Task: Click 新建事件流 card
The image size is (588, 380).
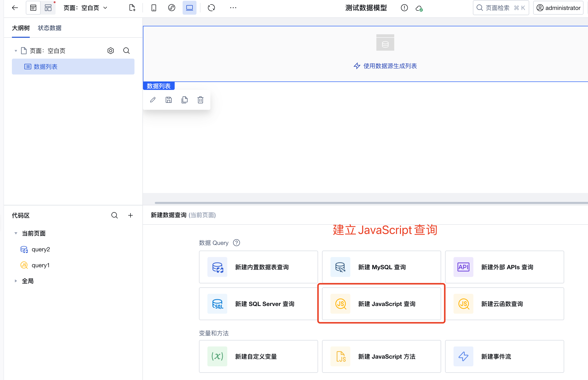Action: (504, 356)
